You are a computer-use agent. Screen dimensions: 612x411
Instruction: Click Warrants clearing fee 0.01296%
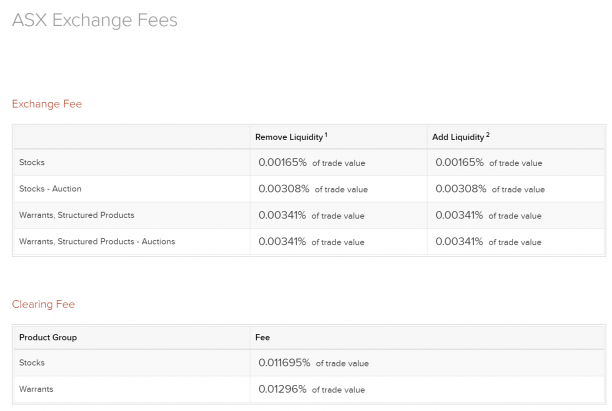(283, 389)
